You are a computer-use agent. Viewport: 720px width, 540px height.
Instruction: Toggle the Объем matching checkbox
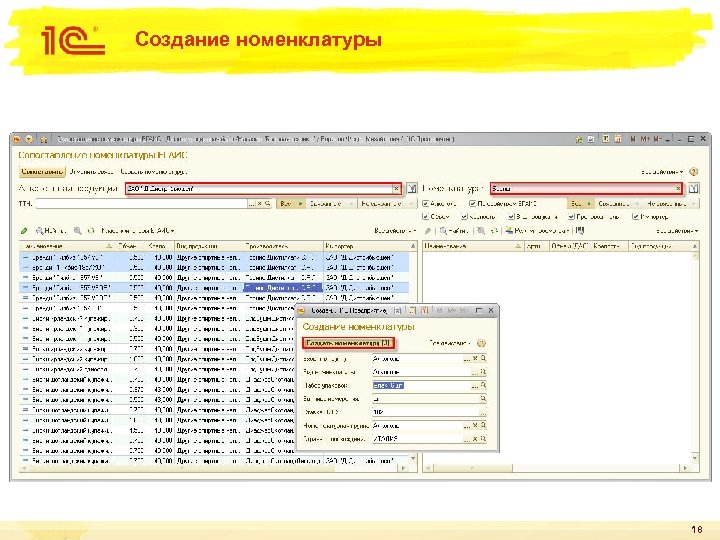click(x=425, y=216)
